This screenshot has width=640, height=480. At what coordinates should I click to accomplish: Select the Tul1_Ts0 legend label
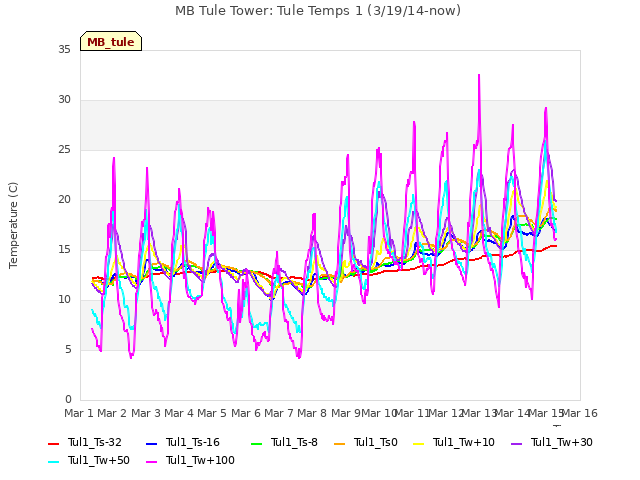[376, 442]
